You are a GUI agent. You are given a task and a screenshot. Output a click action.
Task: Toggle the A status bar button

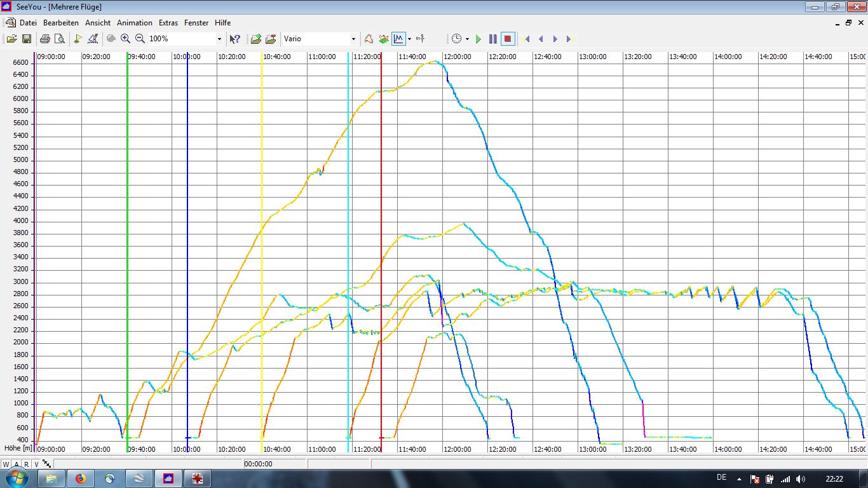coord(17,464)
